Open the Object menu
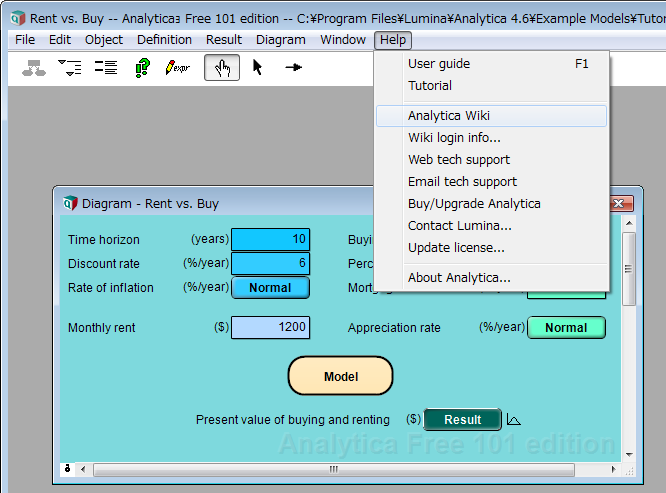The image size is (666, 493). pyautogui.click(x=104, y=40)
